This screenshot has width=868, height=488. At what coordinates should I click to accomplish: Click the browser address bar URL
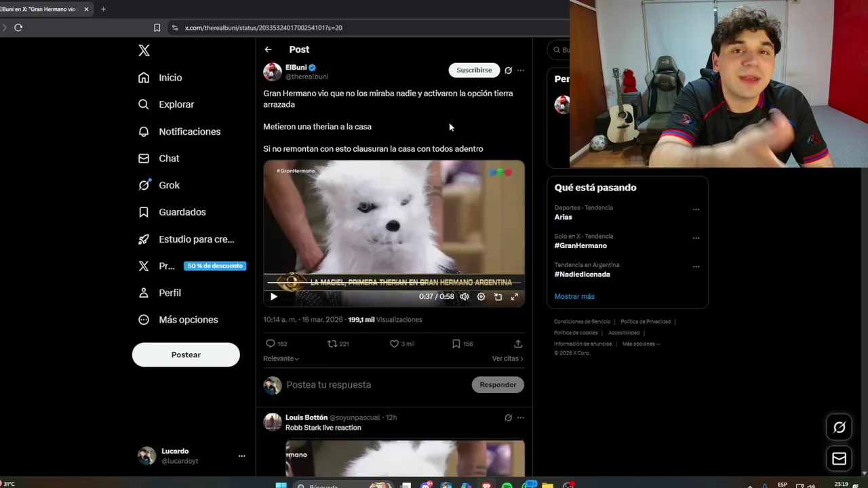(263, 28)
